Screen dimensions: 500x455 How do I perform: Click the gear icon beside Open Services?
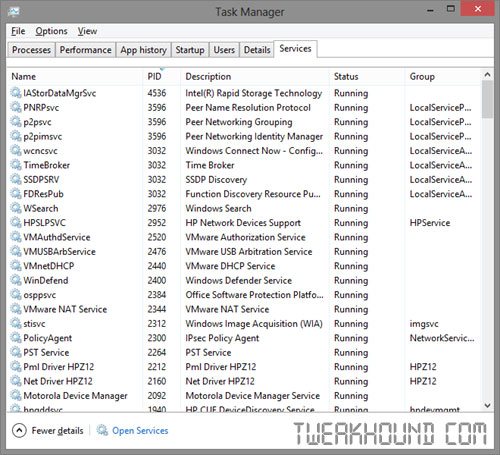[x=102, y=430]
